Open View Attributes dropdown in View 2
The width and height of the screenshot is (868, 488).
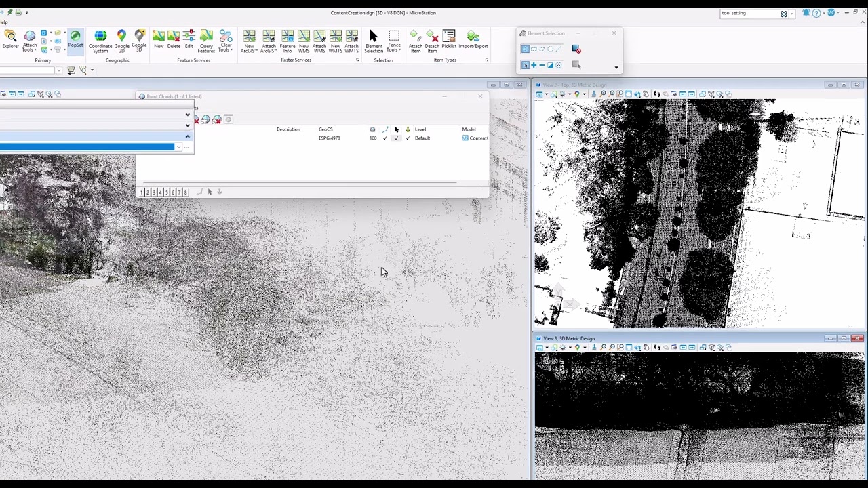[547, 94]
